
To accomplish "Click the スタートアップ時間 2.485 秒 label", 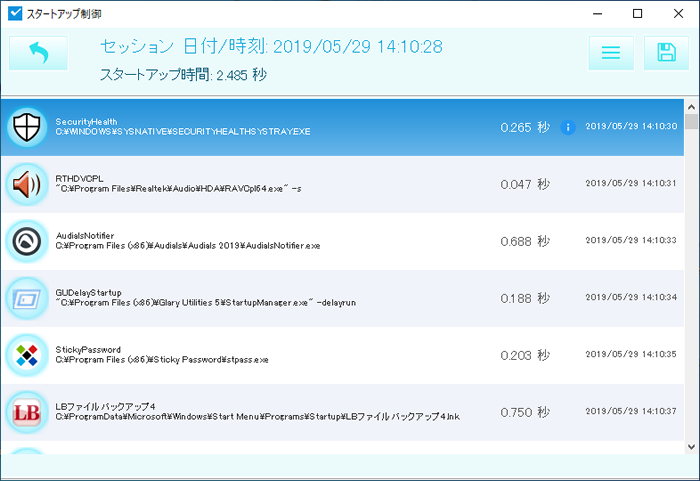I will tap(183, 75).
